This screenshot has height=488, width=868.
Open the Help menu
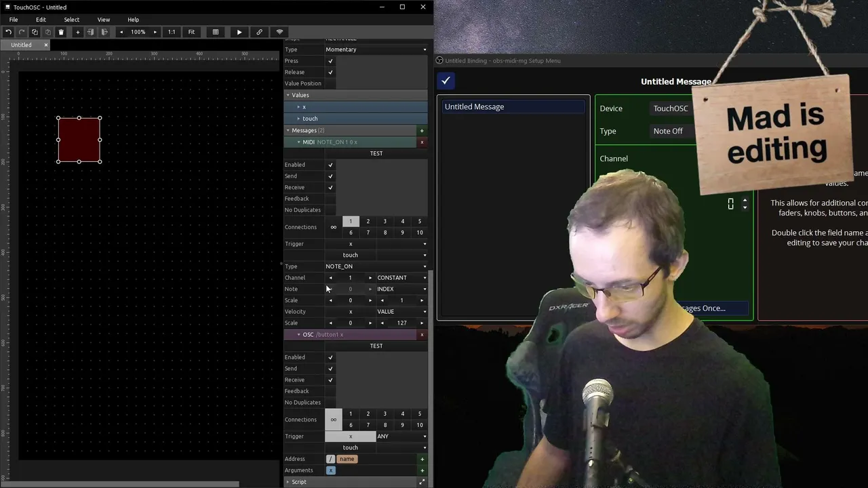point(133,20)
